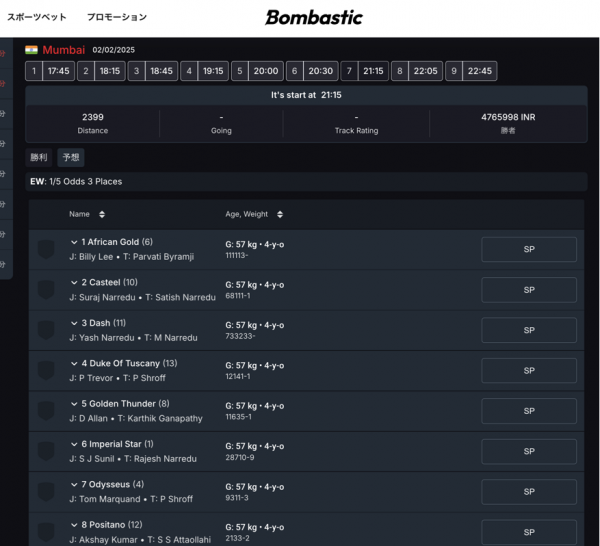Sort by Age, Weight using its arrows
600x546 pixels.
[280, 214]
